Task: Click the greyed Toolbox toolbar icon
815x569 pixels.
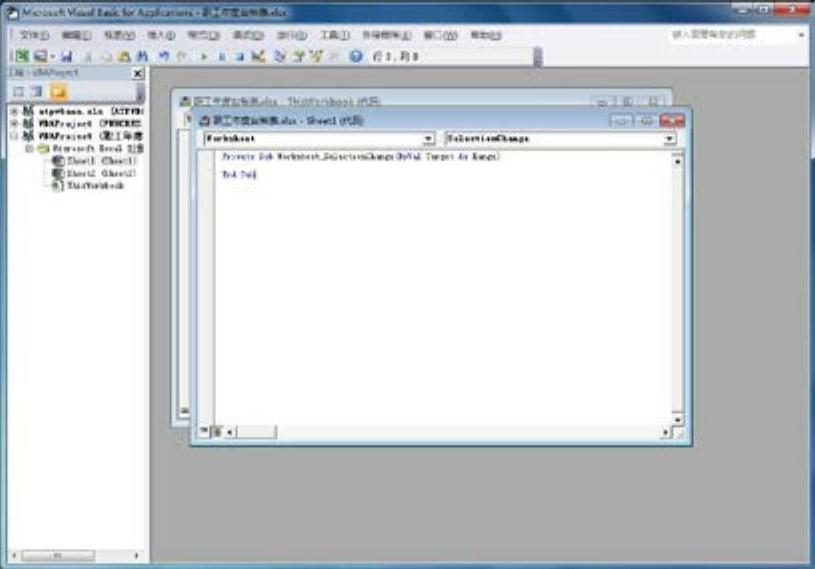Action: point(334,56)
